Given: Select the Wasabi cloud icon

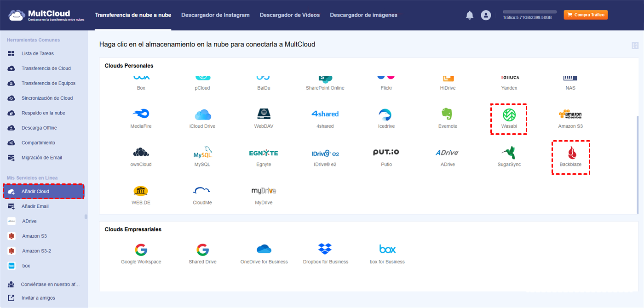Looking at the screenshot, I should [x=509, y=114].
